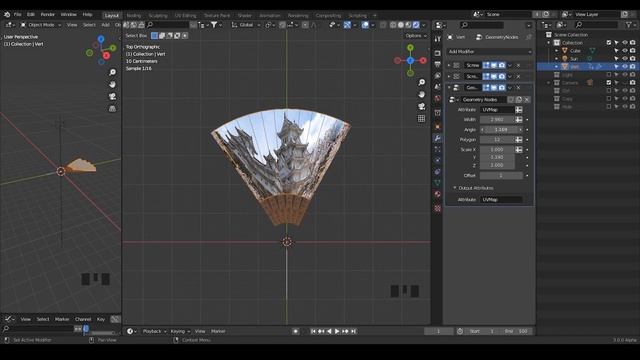Toggle render display for second Screw modifier
This screenshot has width=640, height=360.
tap(502, 76)
